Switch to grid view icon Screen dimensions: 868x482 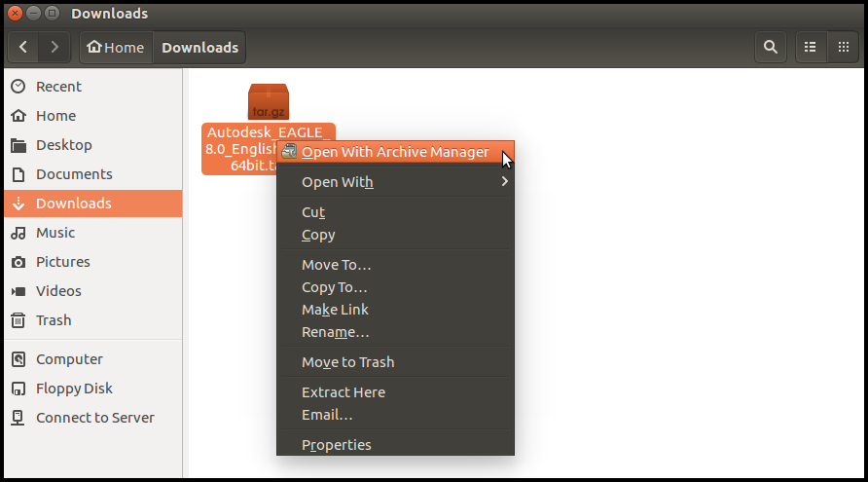(x=843, y=47)
